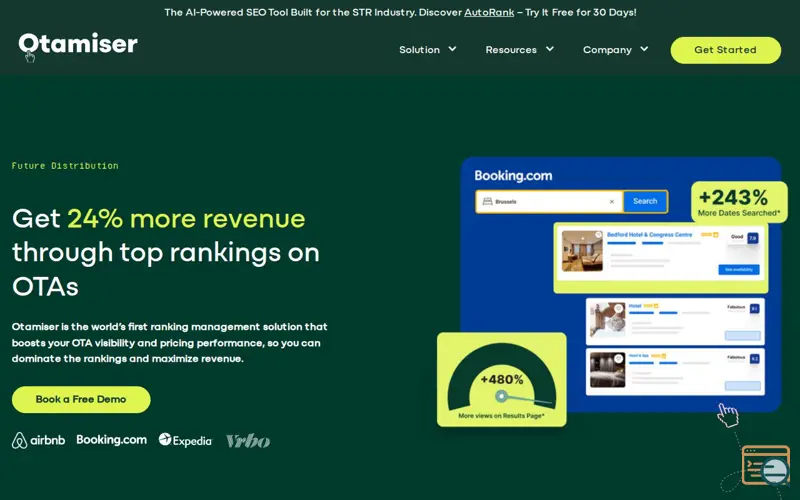Click the heart on the Bedford Hotel thumbnail
Viewport: 800px width, 500px height.
[598, 235]
